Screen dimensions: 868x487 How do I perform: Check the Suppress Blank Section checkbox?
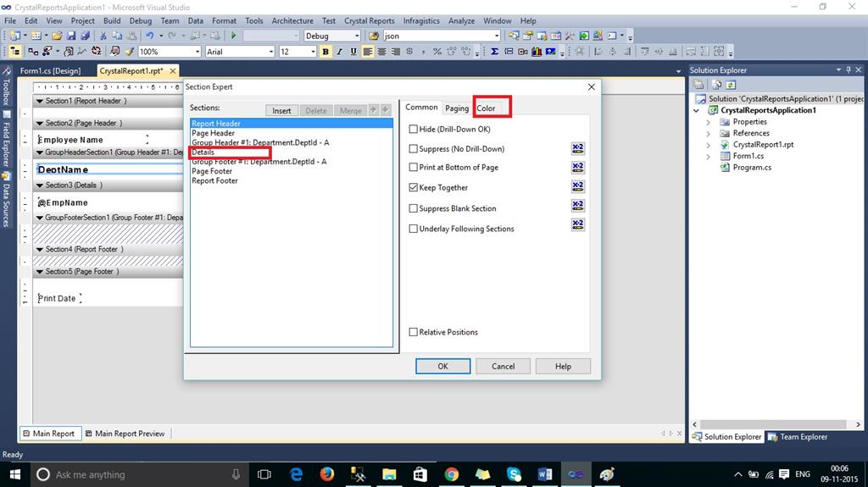pyautogui.click(x=413, y=208)
